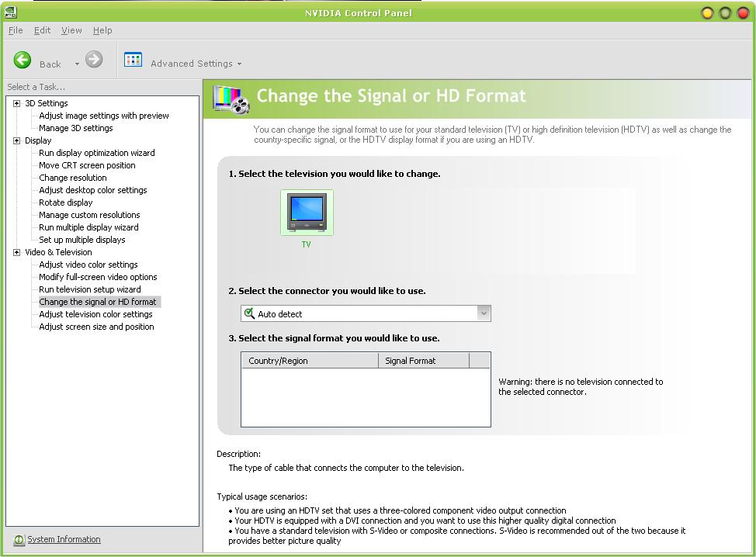Viewport: 756px width, 557px height.
Task: Click the System Information icon
Action: click(19, 540)
